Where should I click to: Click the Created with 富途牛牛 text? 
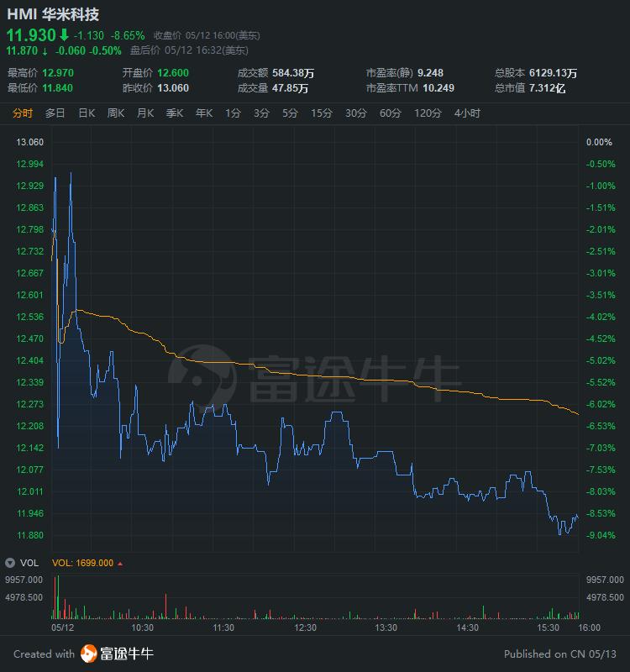click(83, 654)
